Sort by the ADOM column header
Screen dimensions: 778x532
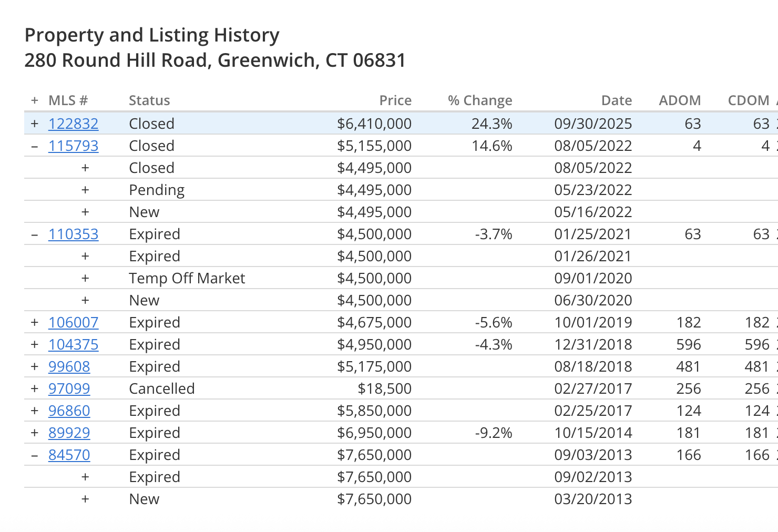pyautogui.click(x=680, y=100)
